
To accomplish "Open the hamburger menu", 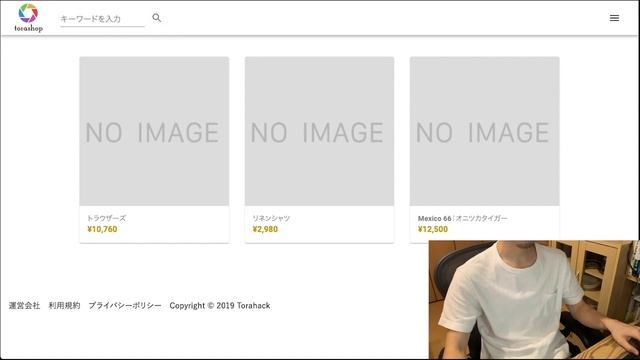I will point(614,18).
